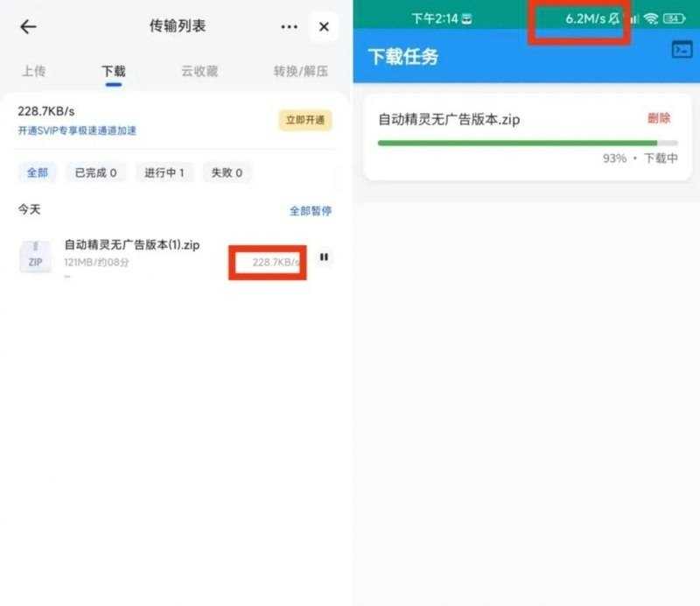Filter by 全部 chip
Image resolution: width=700 pixels, height=606 pixels.
coord(37,173)
